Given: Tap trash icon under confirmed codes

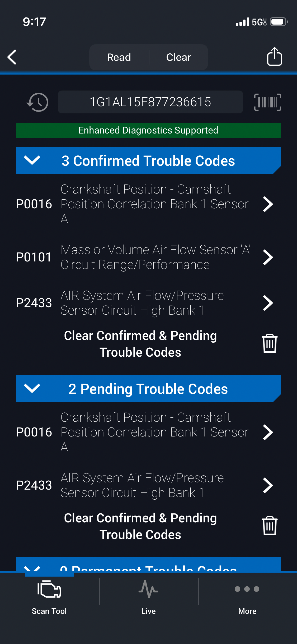Looking at the screenshot, I should tap(270, 343).
